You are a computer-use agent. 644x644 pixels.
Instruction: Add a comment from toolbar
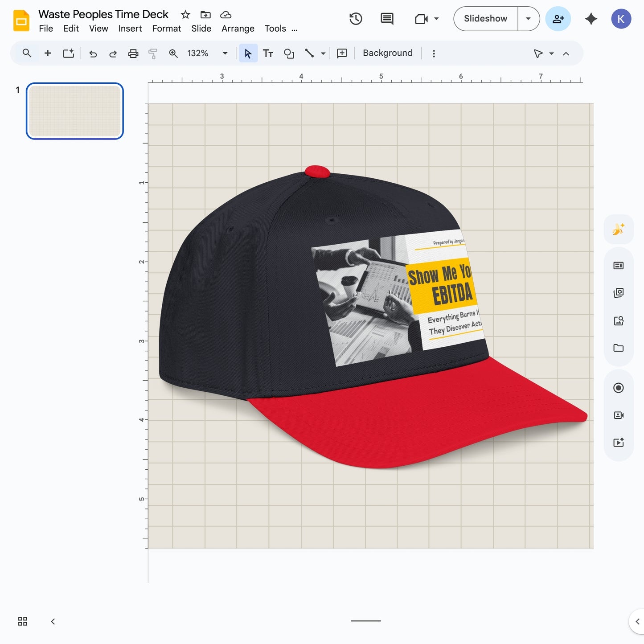click(x=342, y=53)
